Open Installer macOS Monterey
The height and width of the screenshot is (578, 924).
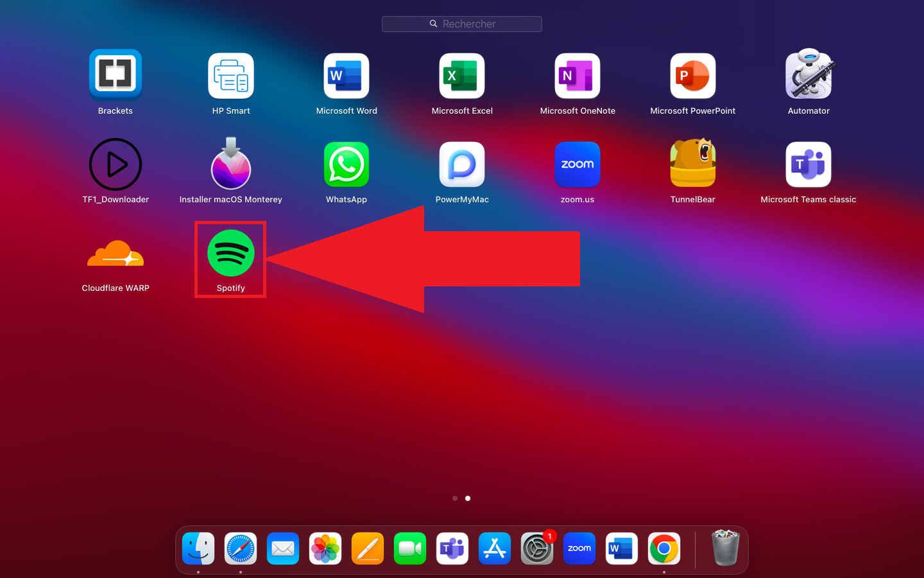click(x=231, y=163)
